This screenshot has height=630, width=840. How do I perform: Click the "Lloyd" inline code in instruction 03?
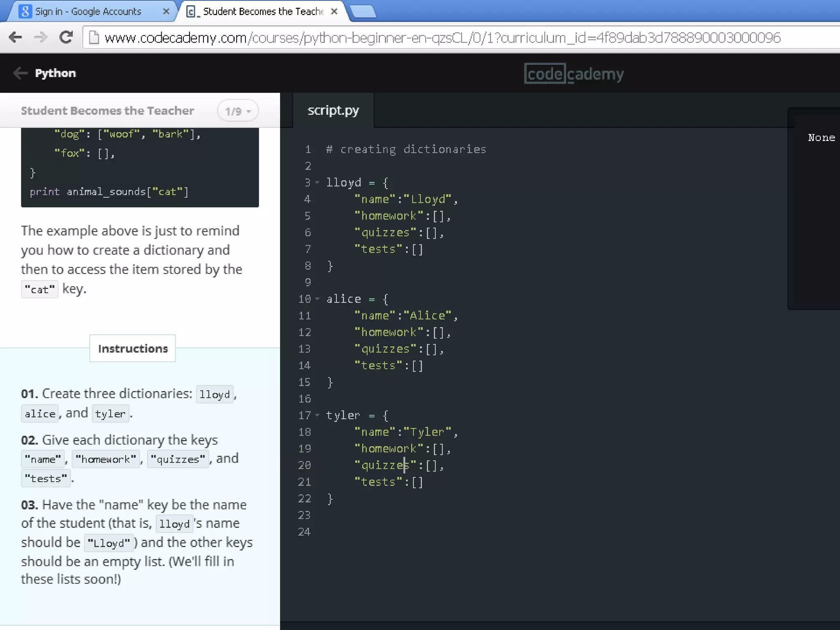pos(109,543)
